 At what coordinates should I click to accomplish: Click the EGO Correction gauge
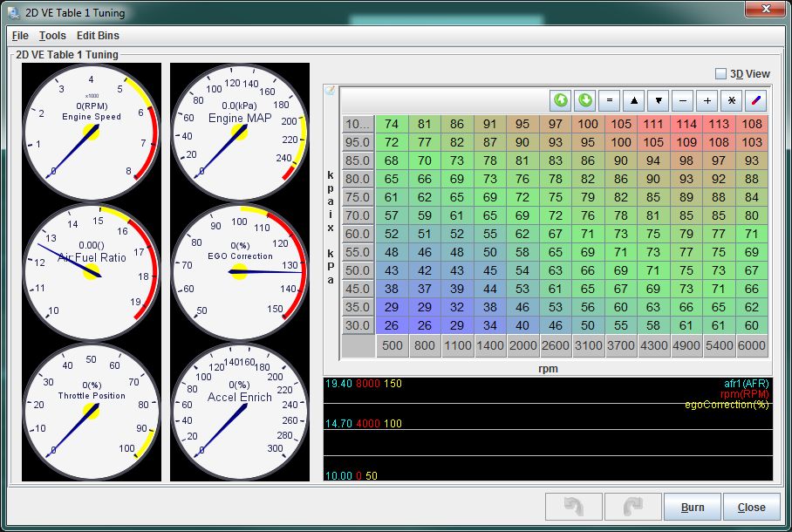[x=239, y=272]
